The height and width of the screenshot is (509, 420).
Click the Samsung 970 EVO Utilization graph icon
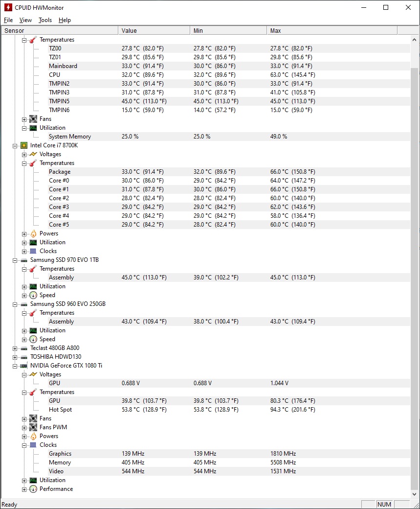point(33,286)
